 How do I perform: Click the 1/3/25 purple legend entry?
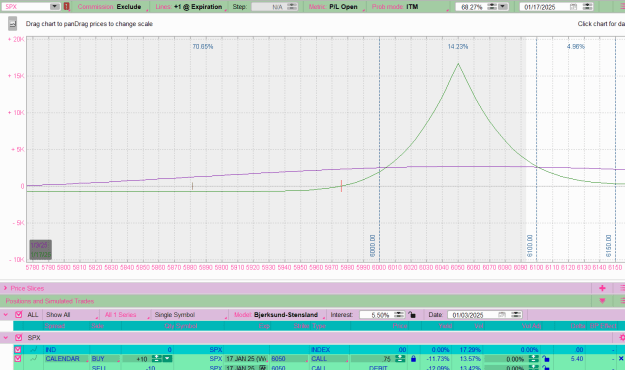click(x=39, y=245)
